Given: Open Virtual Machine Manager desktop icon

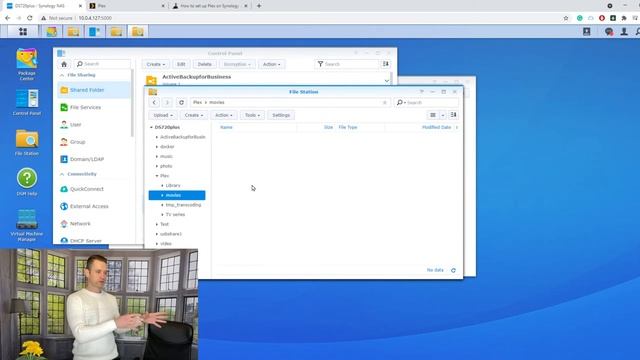Looking at the screenshot, I should pos(27,225).
